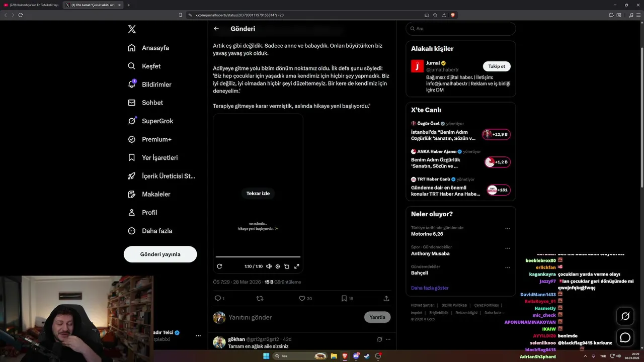Click the X logo icon
This screenshot has height=362, width=644.
(x=132, y=29)
